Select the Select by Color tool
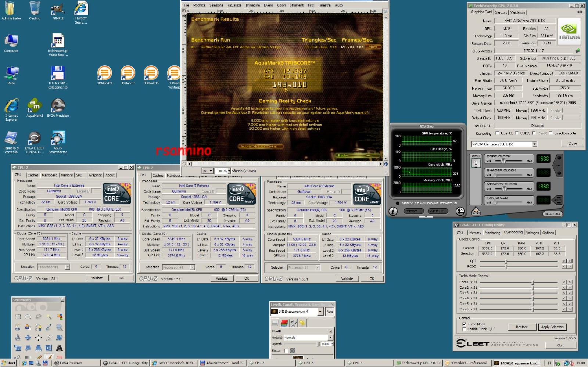 tap(59, 317)
